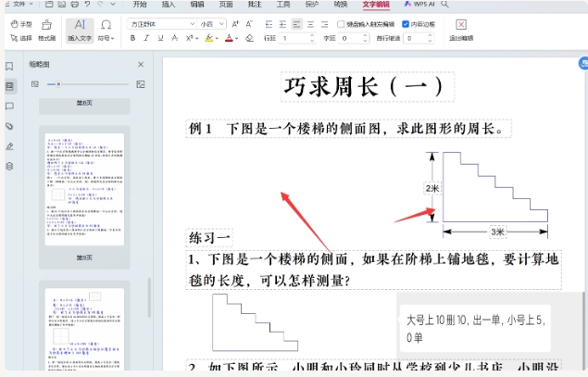Screen dimensions: 588x377
Task: Decrease font size with A- icon
Action: (x=249, y=24)
